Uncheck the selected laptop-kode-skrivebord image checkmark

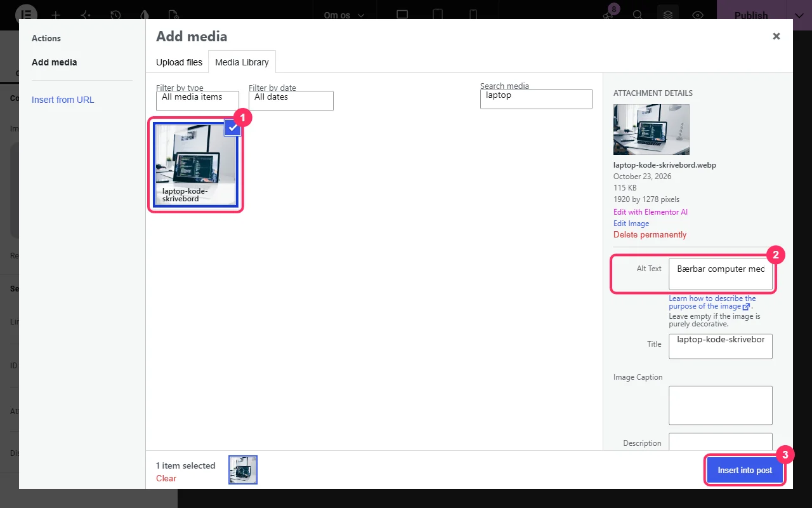pos(233,128)
